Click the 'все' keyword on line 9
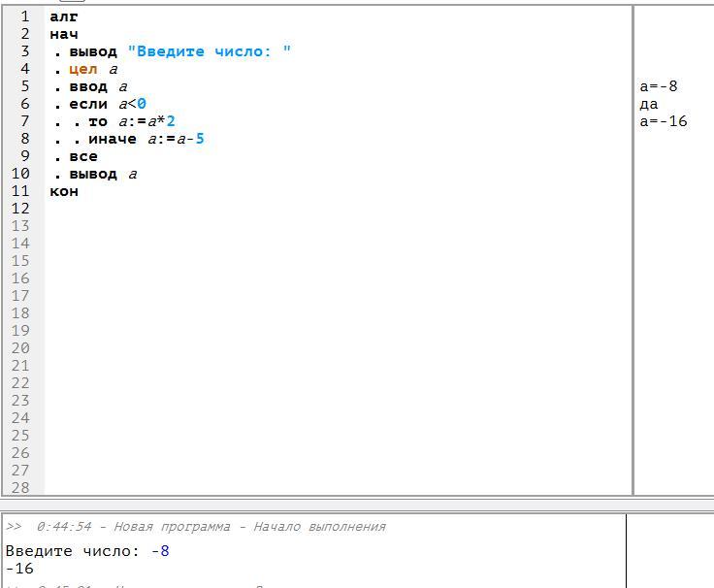714x588 pixels. 83,156
